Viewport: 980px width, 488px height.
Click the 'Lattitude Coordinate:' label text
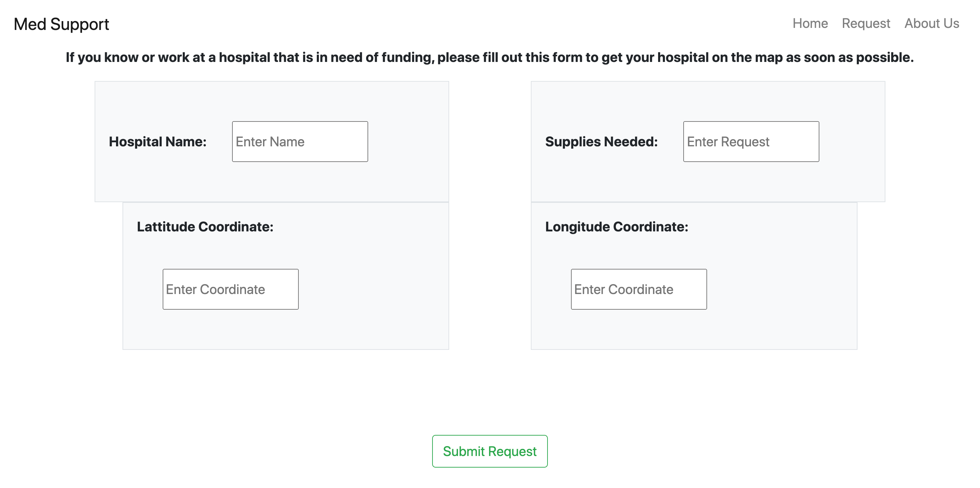click(x=205, y=227)
